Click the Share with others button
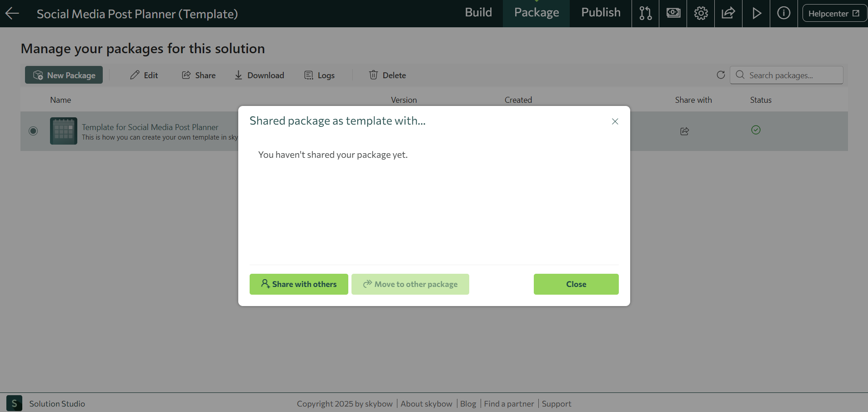868x412 pixels. coord(299,284)
